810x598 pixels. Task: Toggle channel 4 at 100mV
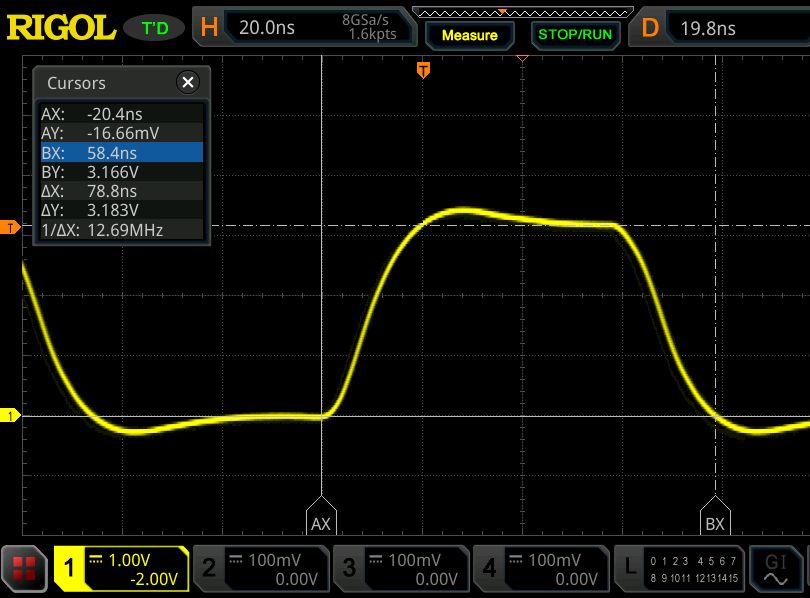coord(541,569)
